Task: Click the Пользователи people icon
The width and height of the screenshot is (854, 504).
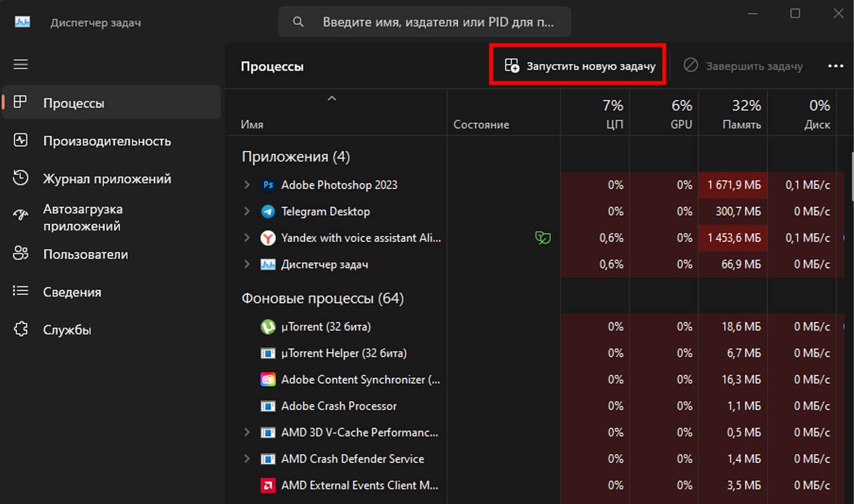Action: pyautogui.click(x=21, y=253)
